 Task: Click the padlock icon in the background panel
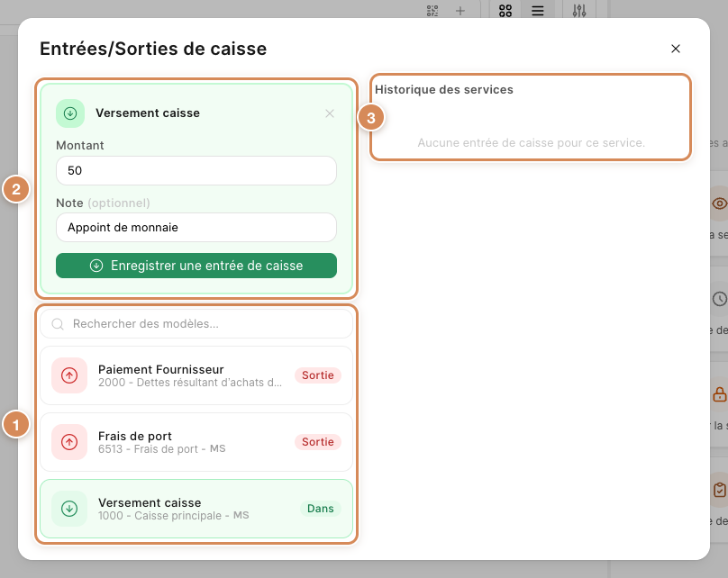(x=720, y=394)
